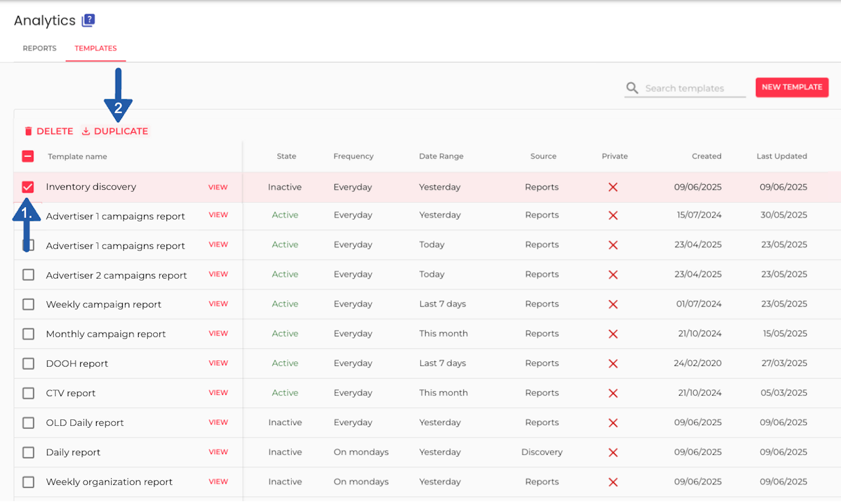
Task: Click the Template name column header
Action: pyautogui.click(x=78, y=156)
